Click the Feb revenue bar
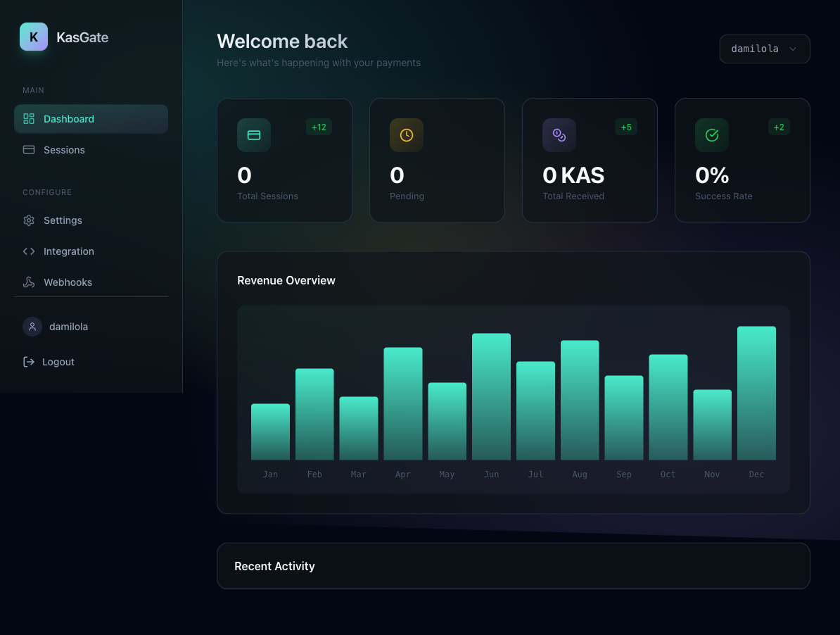The width and height of the screenshot is (840, 635). 314,414
